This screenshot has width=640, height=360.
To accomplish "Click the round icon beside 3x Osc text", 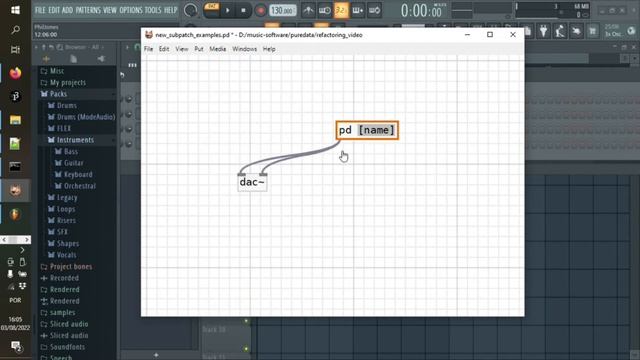I will tap(631, 31).
